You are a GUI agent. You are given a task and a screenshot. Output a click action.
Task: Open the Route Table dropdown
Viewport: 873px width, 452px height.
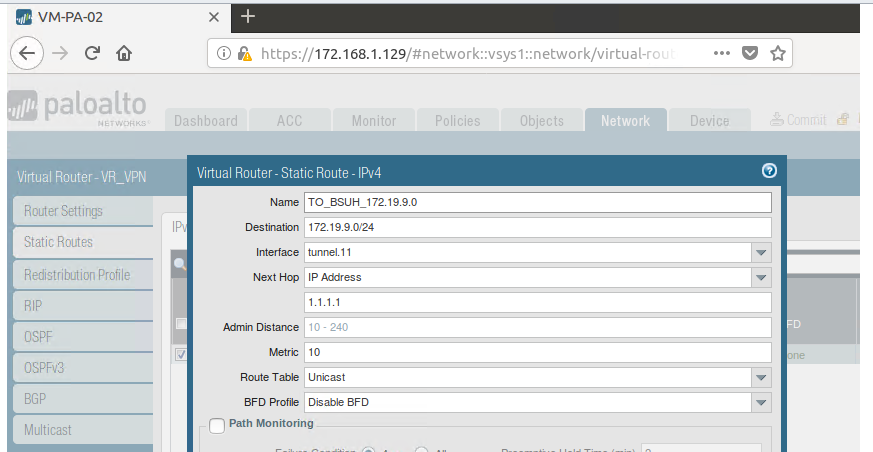(x=761, y=377)
